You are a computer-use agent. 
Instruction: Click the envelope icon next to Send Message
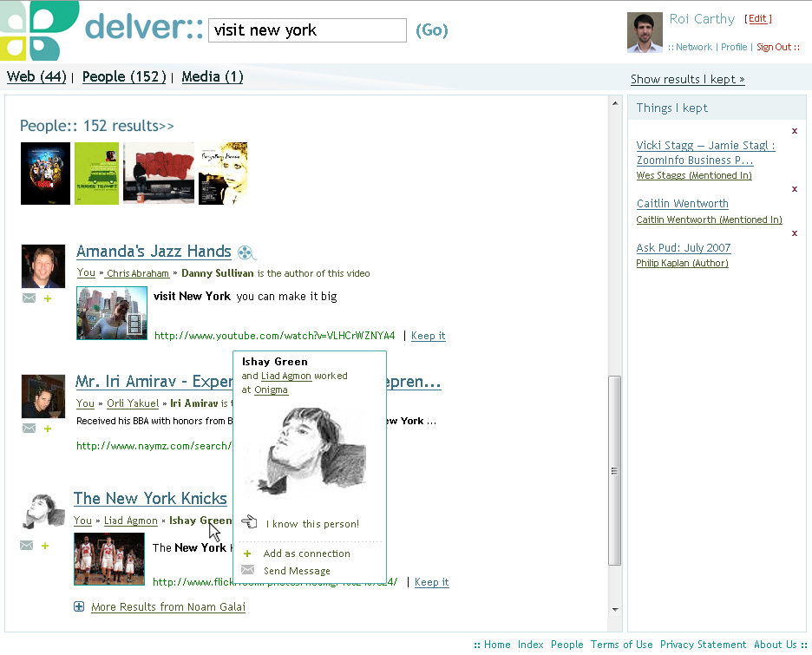point(248,570)
